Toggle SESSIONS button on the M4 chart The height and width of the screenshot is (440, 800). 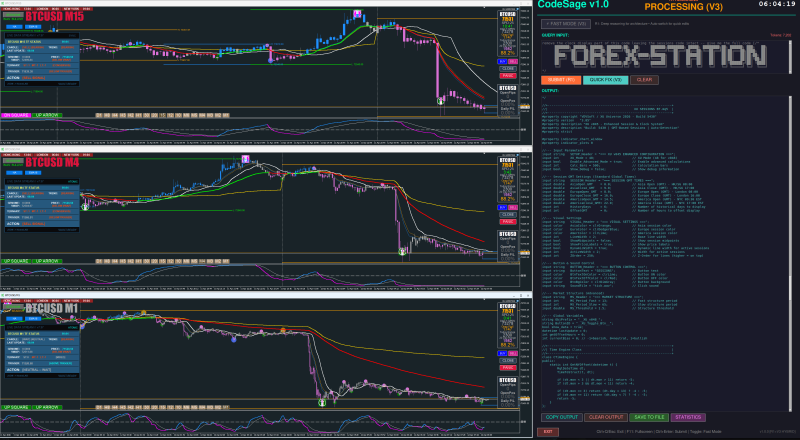(14, 161)
